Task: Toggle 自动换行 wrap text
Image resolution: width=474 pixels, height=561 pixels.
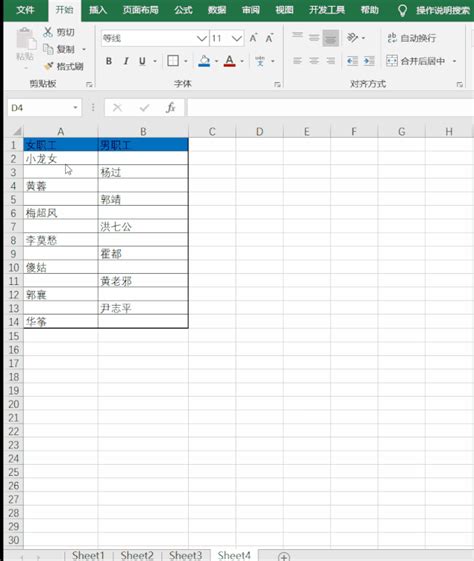Action: pos(412,38)
